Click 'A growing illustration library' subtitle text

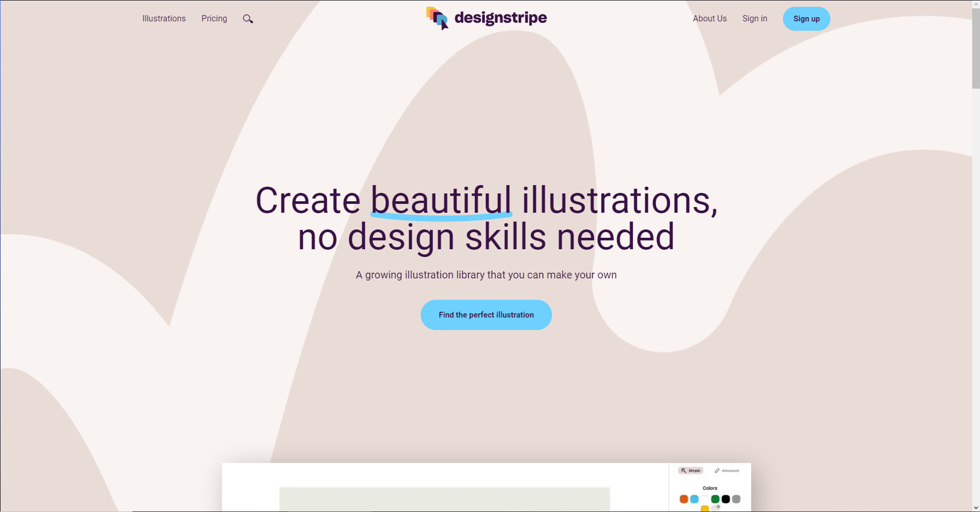(x=486, y=275)
